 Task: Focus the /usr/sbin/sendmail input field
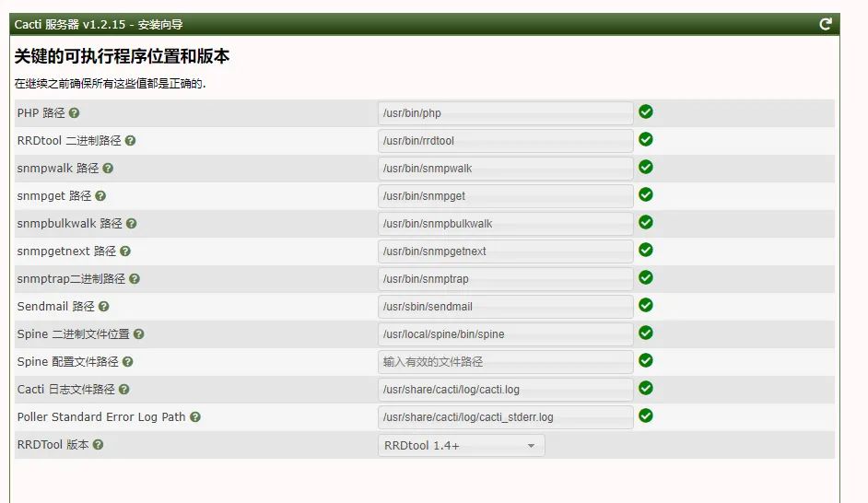click(x=505, y=307)
